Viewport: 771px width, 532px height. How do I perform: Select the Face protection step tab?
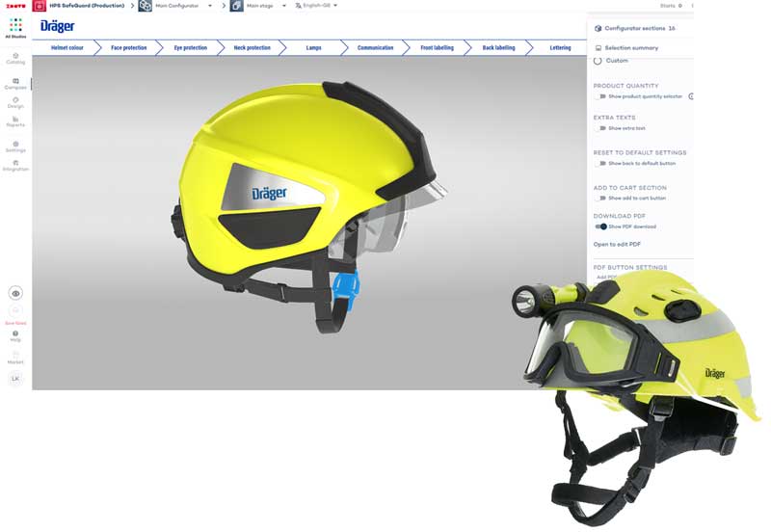[129, 48]
